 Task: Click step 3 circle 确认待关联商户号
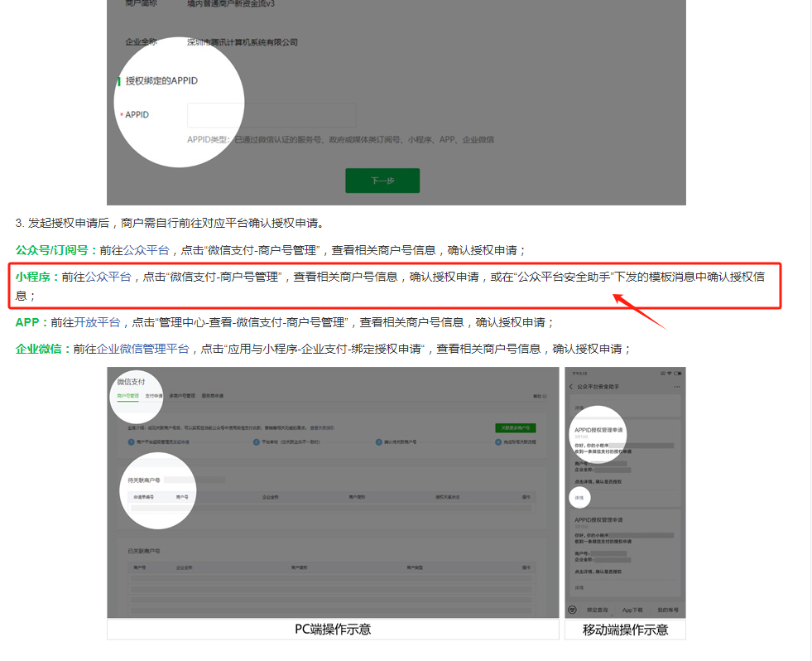click(x=378, y=442)
